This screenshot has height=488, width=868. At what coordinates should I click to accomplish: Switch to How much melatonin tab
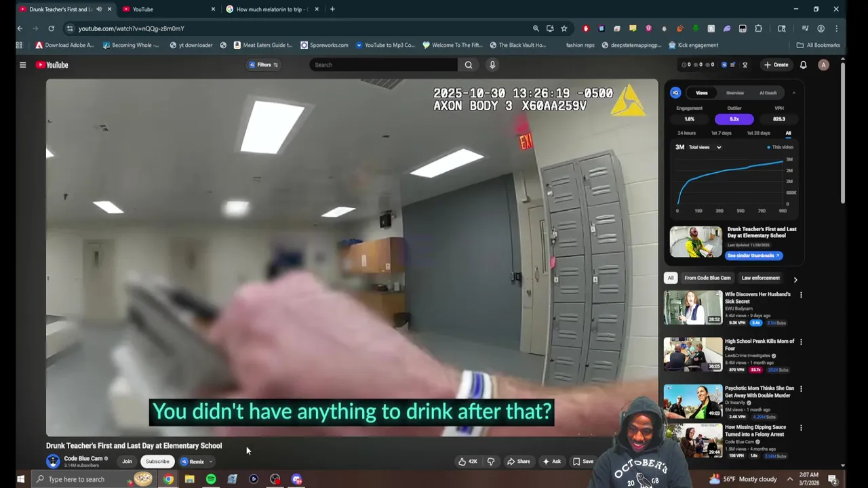[271, 9]
